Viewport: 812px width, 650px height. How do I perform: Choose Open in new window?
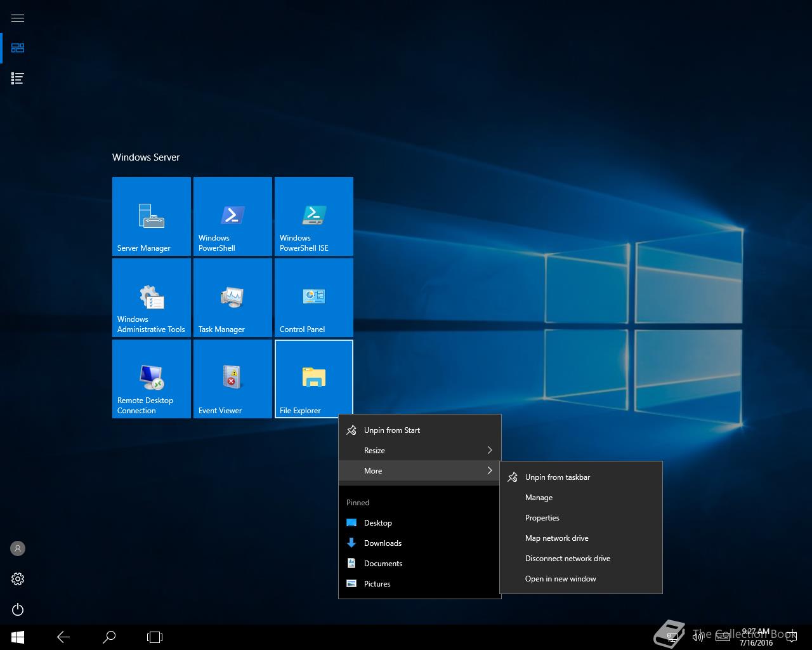tap(581, 579)
